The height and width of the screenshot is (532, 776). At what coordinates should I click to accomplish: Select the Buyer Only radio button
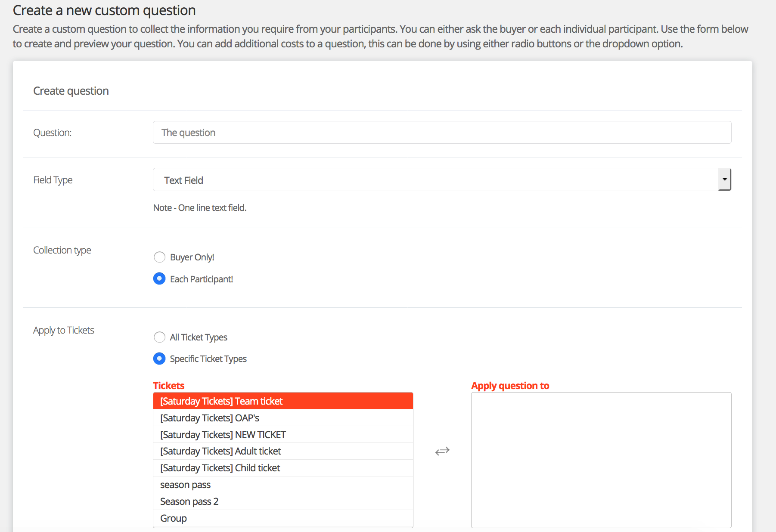tap(159, 257)
